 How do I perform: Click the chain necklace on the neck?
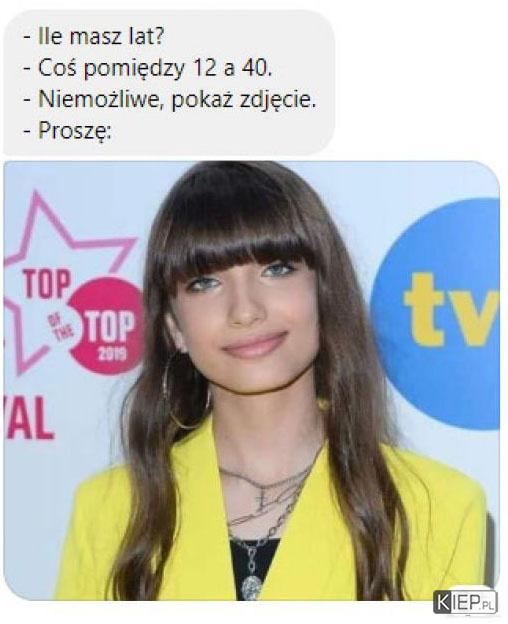[x=267, y=509]
